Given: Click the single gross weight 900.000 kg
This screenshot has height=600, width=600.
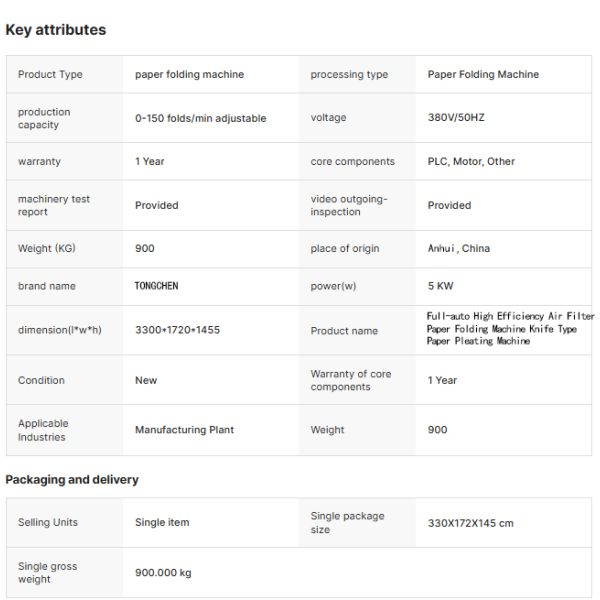Looking at the screenshot, I should pyautogui.click(x=163, y=573).
